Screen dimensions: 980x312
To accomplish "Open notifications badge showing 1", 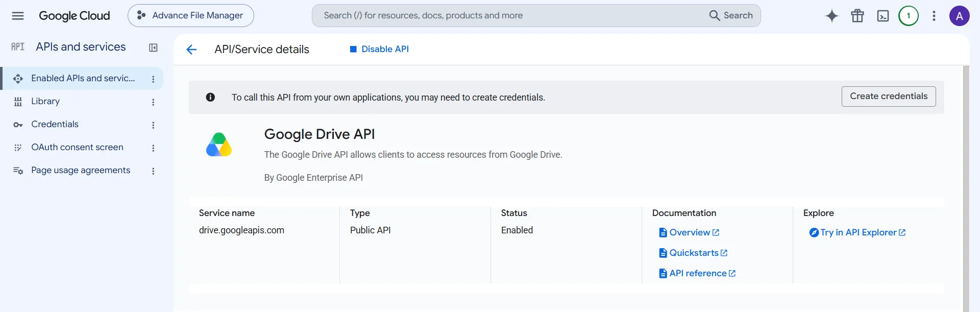I will [x=909, y=16].
